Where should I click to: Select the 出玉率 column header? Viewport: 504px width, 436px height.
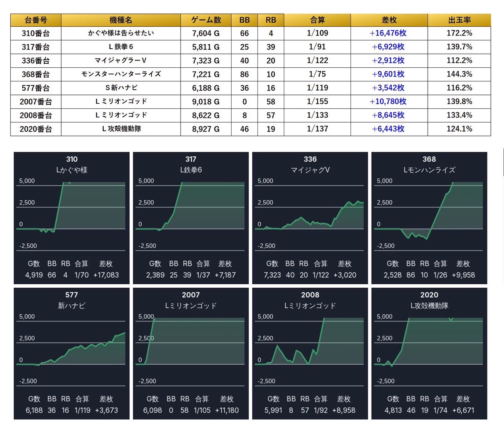click(x=459, y=20)
